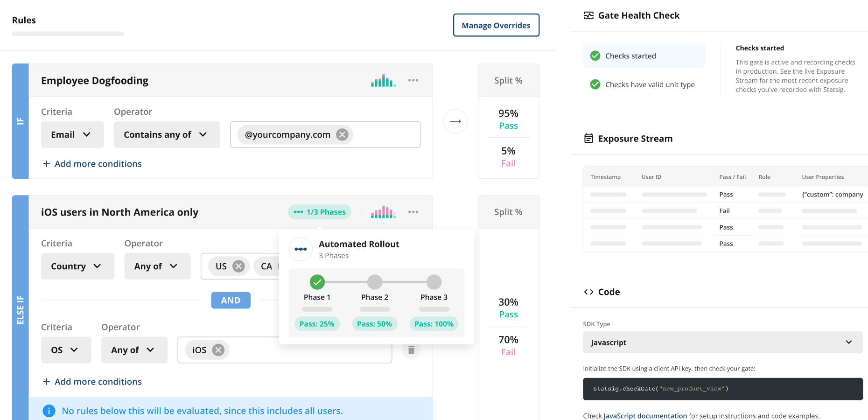This screenshot has width=868, height=420.
Task: Open the Email criteria dropdown
Action: pos(72,135)
